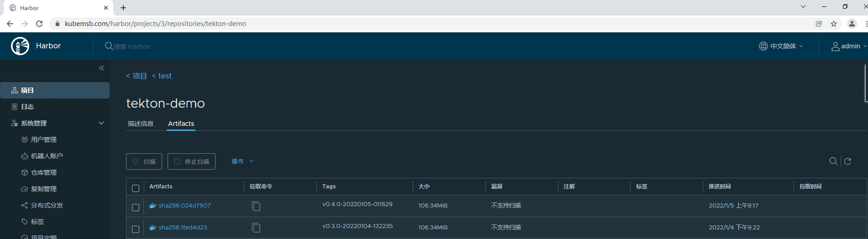Go back in browser history
Screen dimensions: 868x239
pos(10,24)
